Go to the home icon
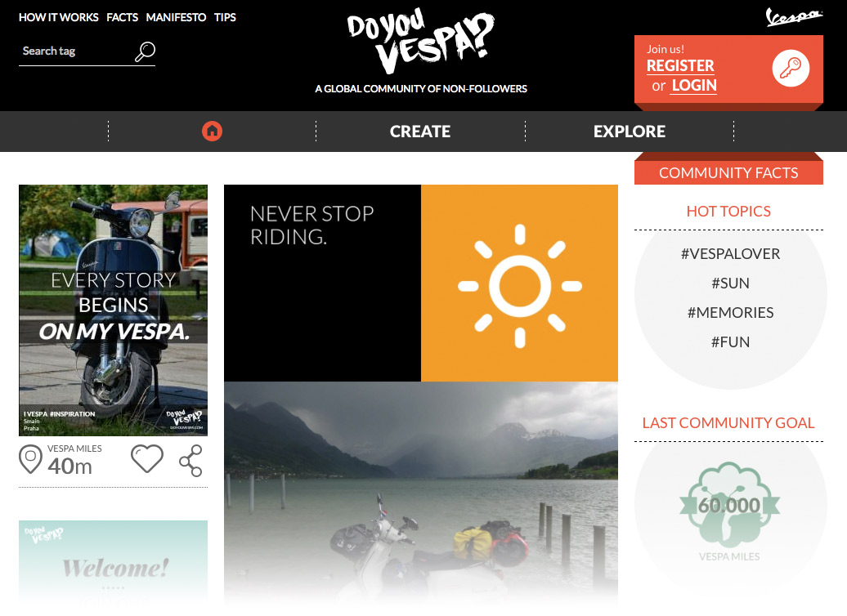Viewport: 847px width, 616px height. (x=212, y=132)
